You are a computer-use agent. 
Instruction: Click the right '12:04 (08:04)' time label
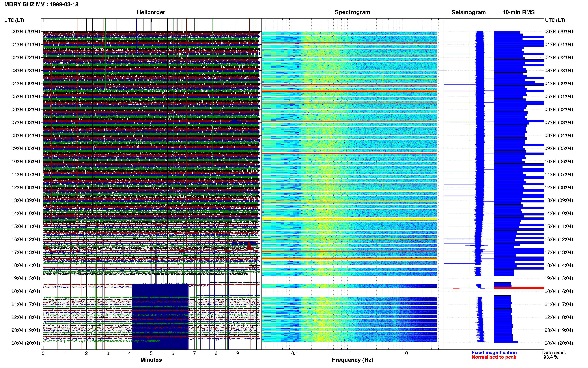click(x=559, y=187)
